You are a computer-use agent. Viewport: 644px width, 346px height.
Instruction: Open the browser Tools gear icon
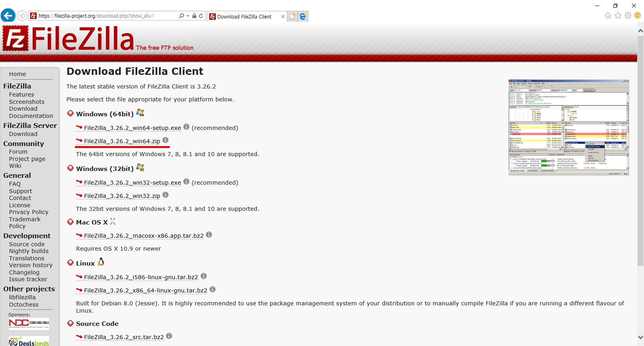628,15
